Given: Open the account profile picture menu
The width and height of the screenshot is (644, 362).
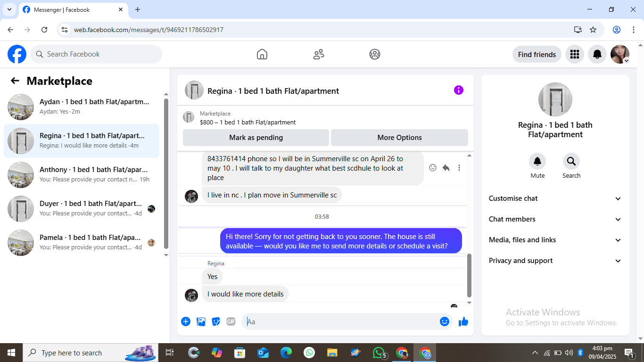Looking at the screenshot, I should point(620,54).
